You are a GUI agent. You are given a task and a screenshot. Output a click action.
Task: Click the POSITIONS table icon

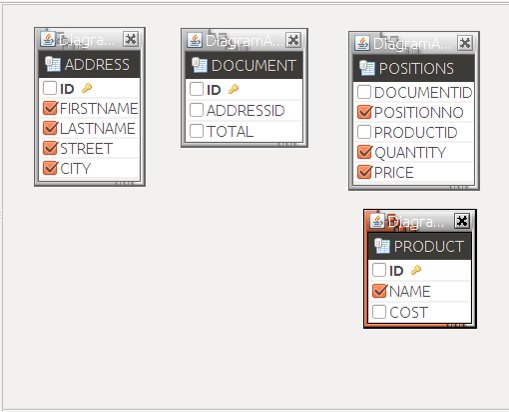[x=367, y=68]
